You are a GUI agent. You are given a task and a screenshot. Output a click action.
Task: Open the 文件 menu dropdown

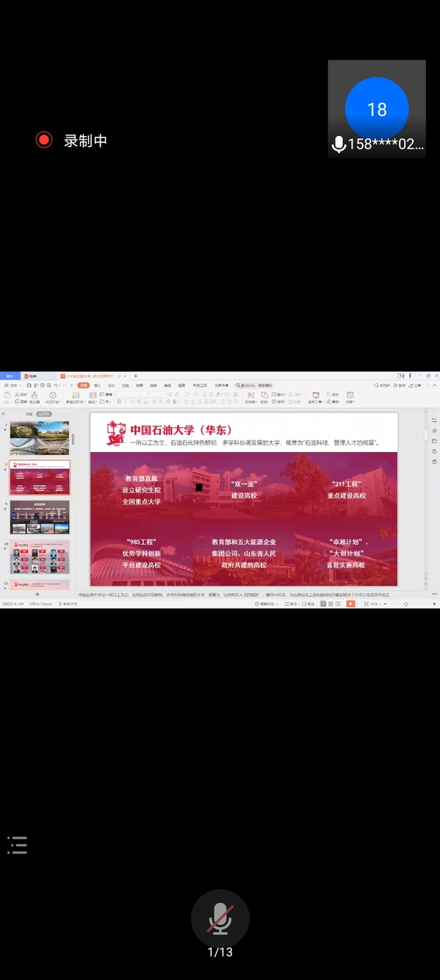point(13,385)
